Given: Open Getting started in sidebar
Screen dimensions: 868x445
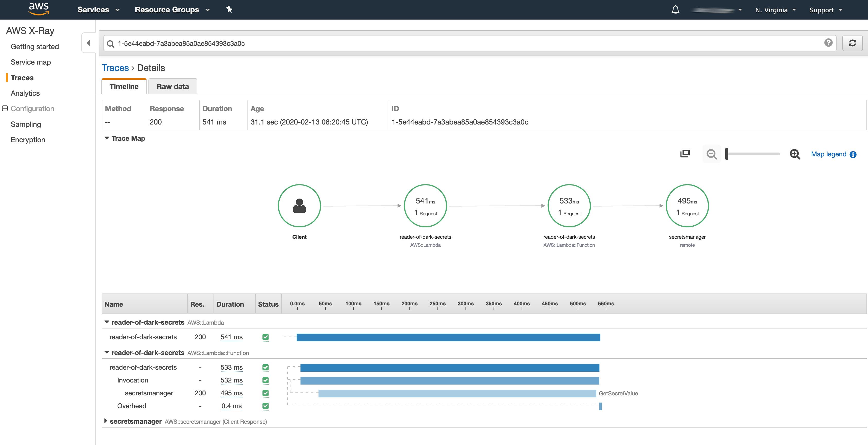Looking at the screenshot, I should click(35, 47).
